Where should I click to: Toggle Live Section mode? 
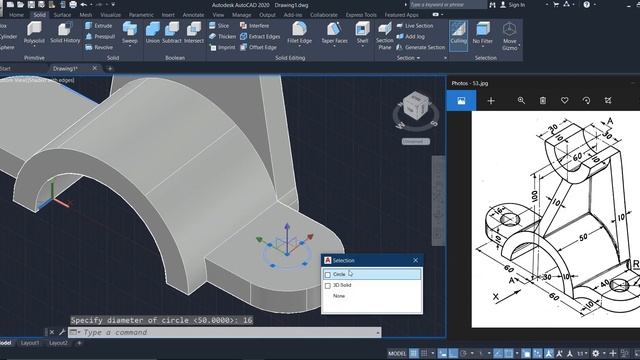tap(415, 26)
